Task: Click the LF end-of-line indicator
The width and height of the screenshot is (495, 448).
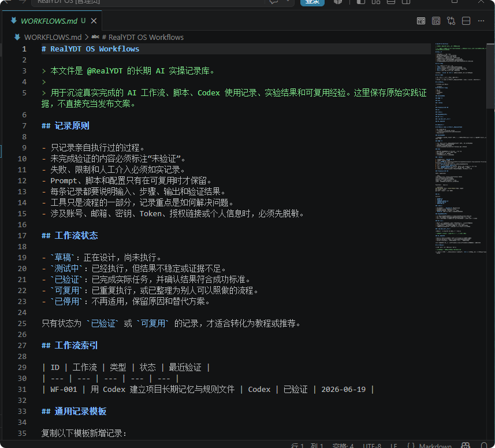Action: 394,446
